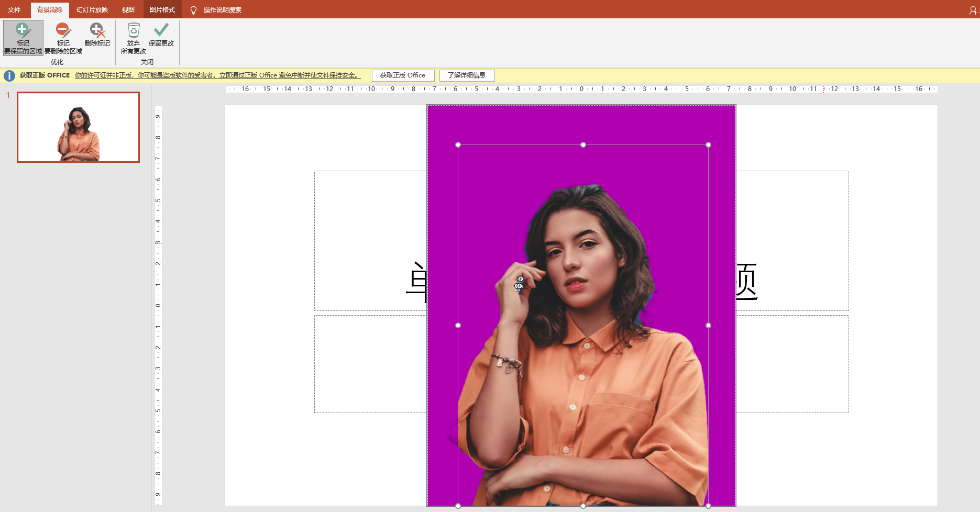This screenshot has width=980, height=512.
Task: Keep changes (保留更改) with the checkmark
Action: click(161, 35)
